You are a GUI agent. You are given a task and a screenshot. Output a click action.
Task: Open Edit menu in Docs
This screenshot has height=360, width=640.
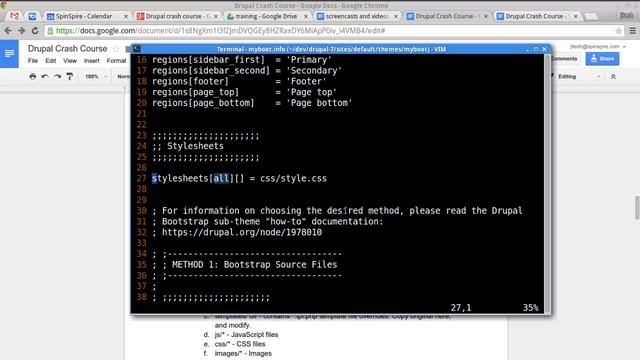coord(51,61)
